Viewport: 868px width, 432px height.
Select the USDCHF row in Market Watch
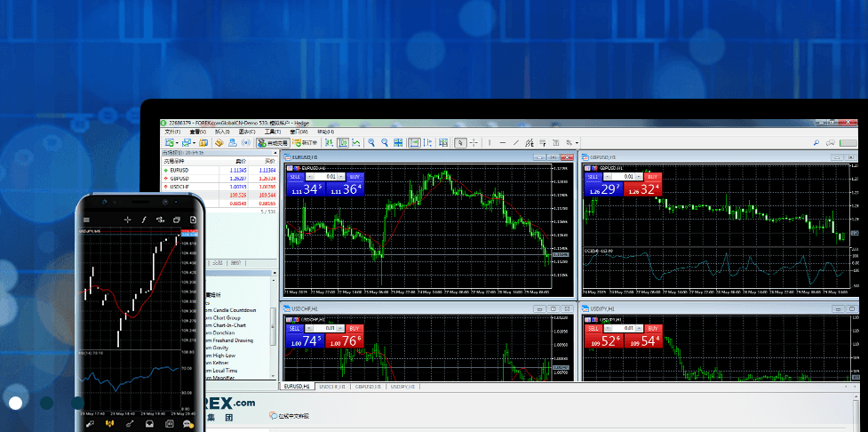219,187
